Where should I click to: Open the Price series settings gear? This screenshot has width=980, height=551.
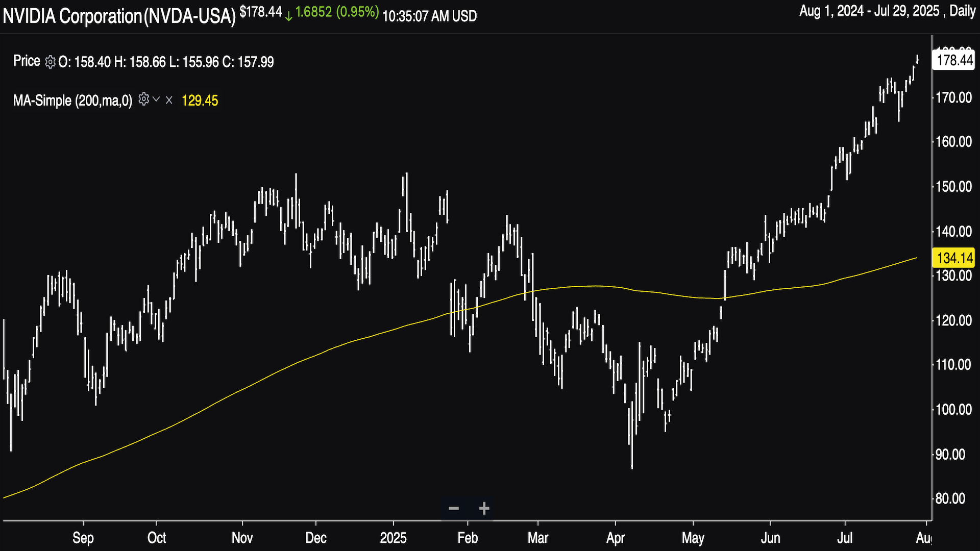[50, 62]
